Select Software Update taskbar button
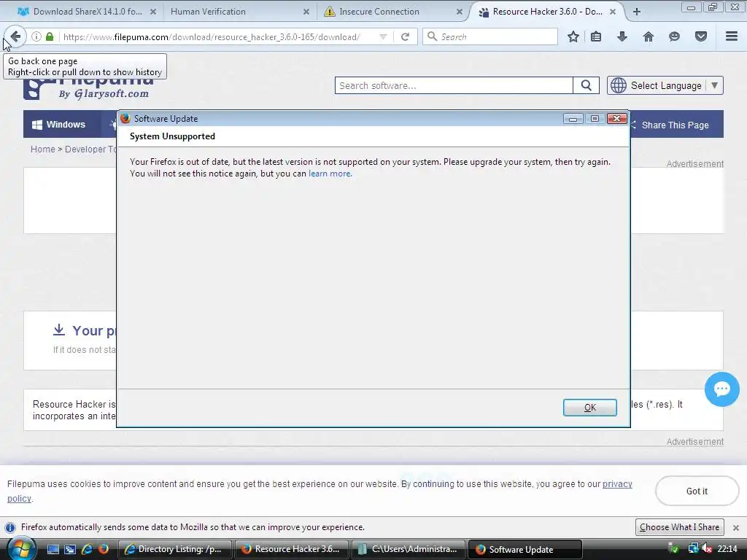Screen dimensions: 747x560 click(x=525, y=549)
